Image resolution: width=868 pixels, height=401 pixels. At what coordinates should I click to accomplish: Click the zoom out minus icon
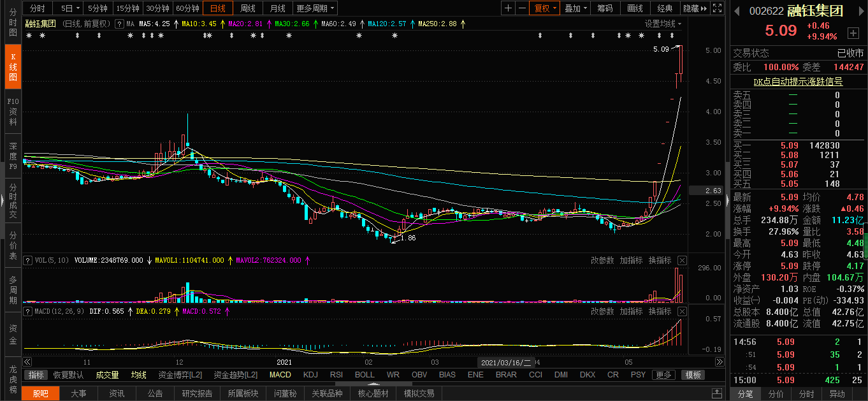[522, 8]
